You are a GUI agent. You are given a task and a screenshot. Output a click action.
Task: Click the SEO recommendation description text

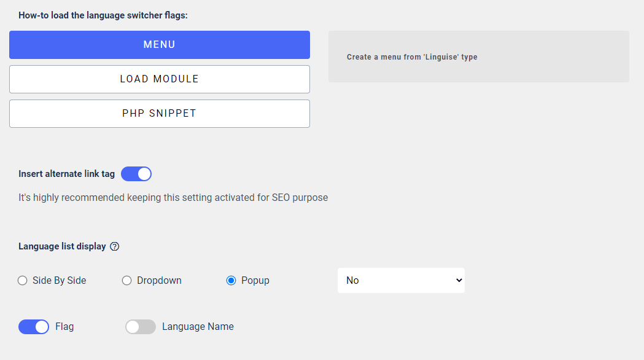pyautogui.click(x=173, y=198)
